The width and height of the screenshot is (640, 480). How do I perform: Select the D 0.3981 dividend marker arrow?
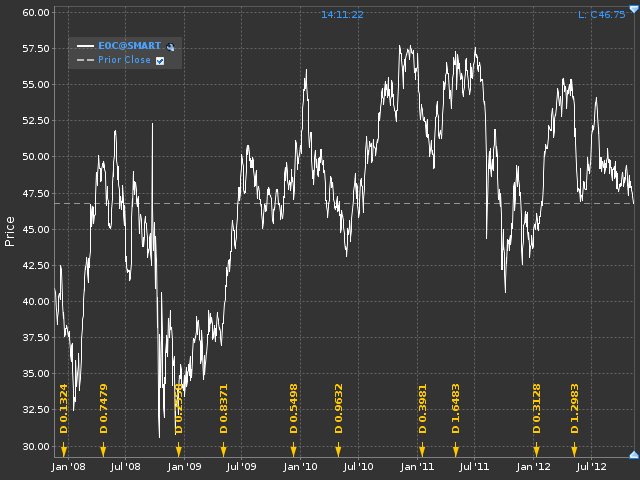422,449
